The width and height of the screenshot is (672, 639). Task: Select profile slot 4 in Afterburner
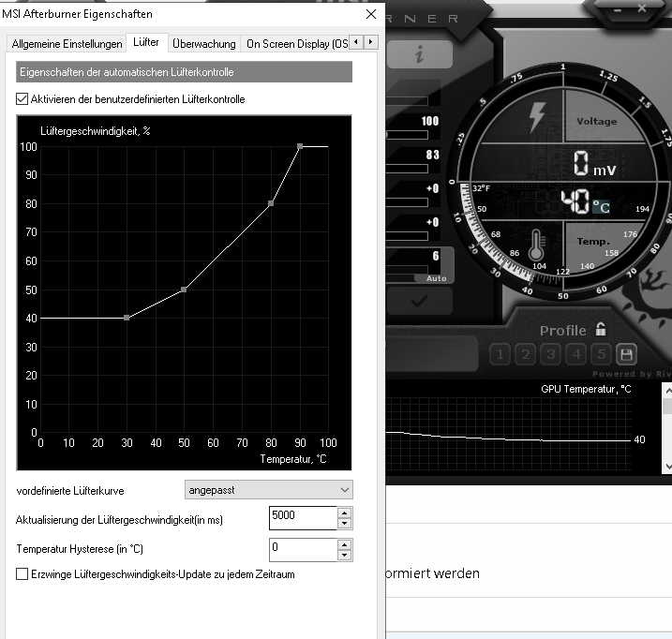[x=576, y=354]
